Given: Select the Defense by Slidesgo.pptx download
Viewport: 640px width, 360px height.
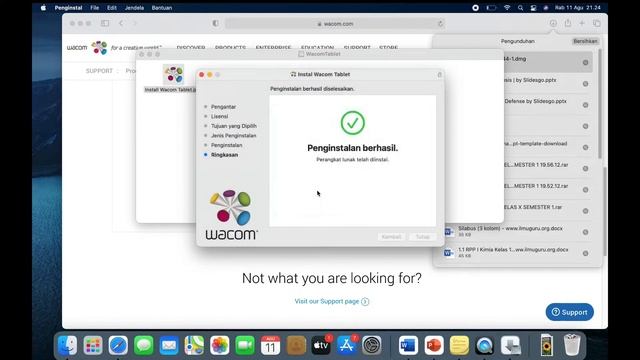Looking at the screenshot, I should coord(549,105).
